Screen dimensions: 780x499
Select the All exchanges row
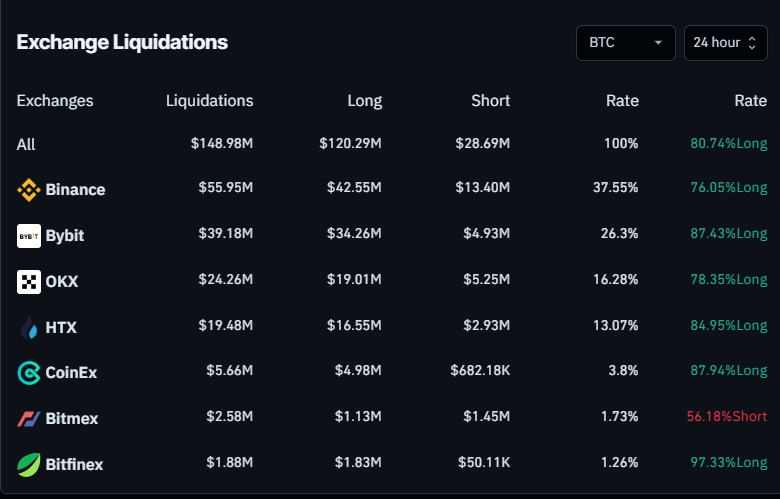[26, 144]
